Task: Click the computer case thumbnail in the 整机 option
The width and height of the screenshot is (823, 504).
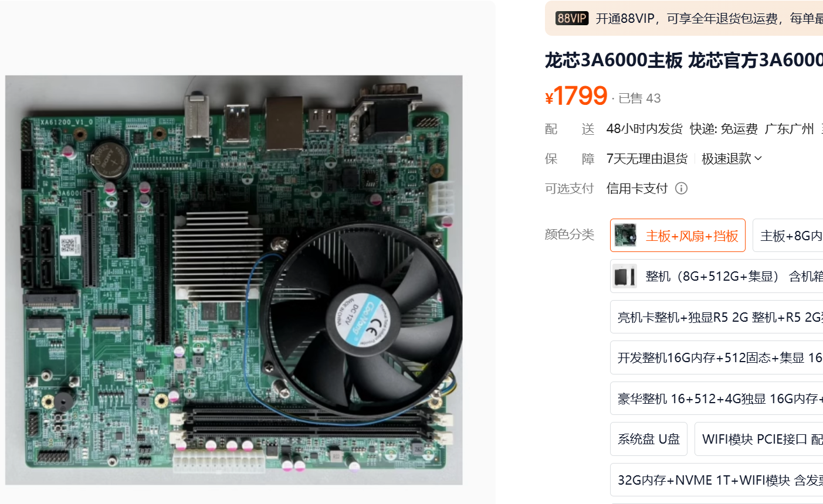Action: point(625,276)
